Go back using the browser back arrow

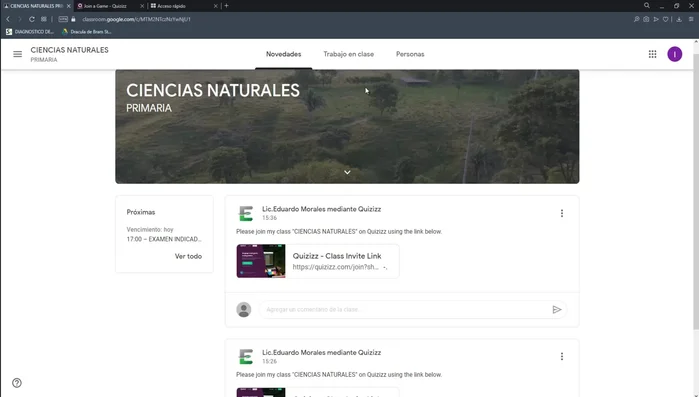pos(8,19)
